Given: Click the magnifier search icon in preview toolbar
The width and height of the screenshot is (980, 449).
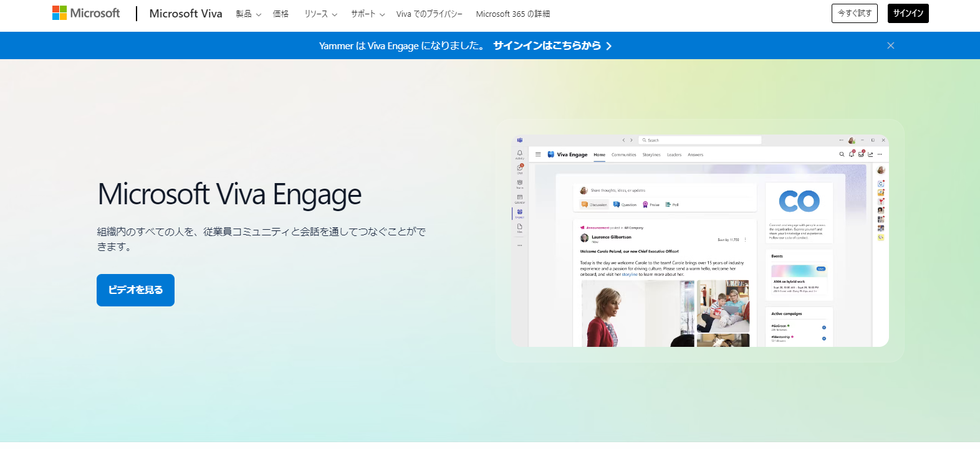Looking at the screenshot, I should (x=842, y=154).
